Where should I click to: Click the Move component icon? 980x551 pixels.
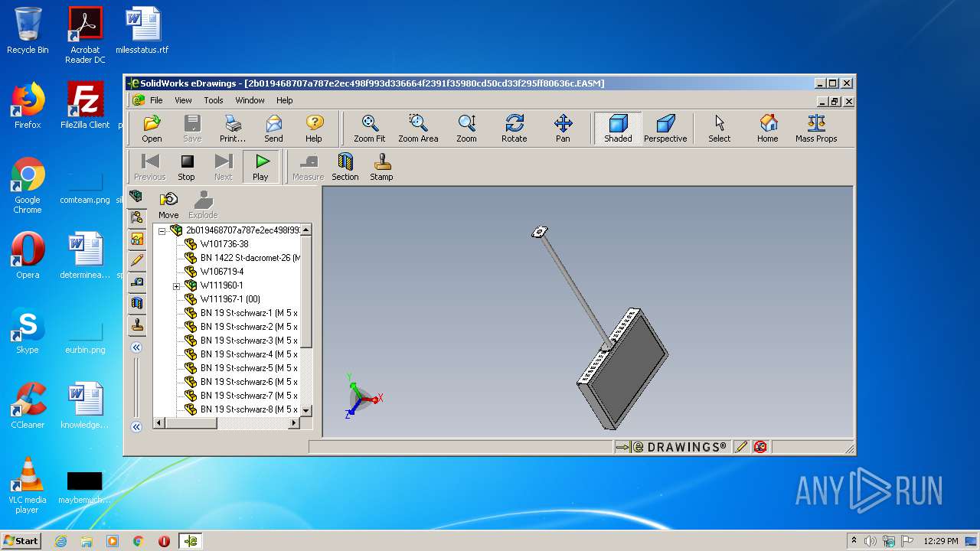pos(168,205)
